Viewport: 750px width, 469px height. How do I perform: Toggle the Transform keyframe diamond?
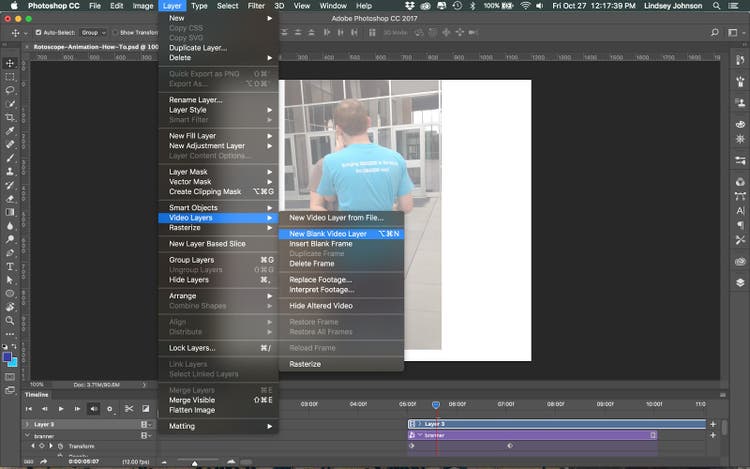click(x=42, y=446)
